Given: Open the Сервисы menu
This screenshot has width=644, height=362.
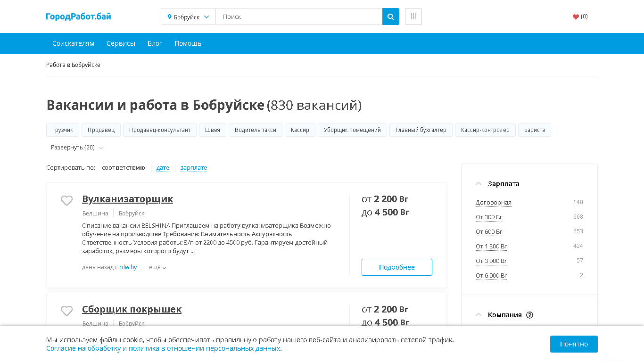Looking at the screenshot, I should (121, 43).
